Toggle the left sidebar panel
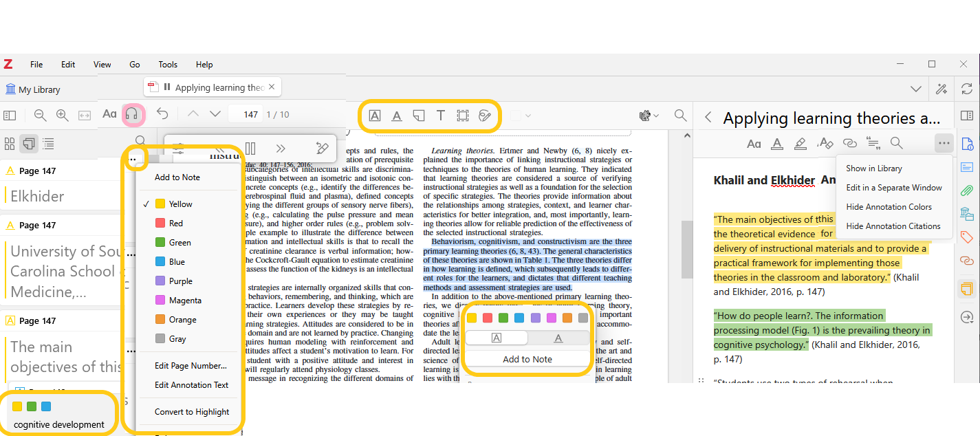980x436 pixels. (x=10, y=116)
